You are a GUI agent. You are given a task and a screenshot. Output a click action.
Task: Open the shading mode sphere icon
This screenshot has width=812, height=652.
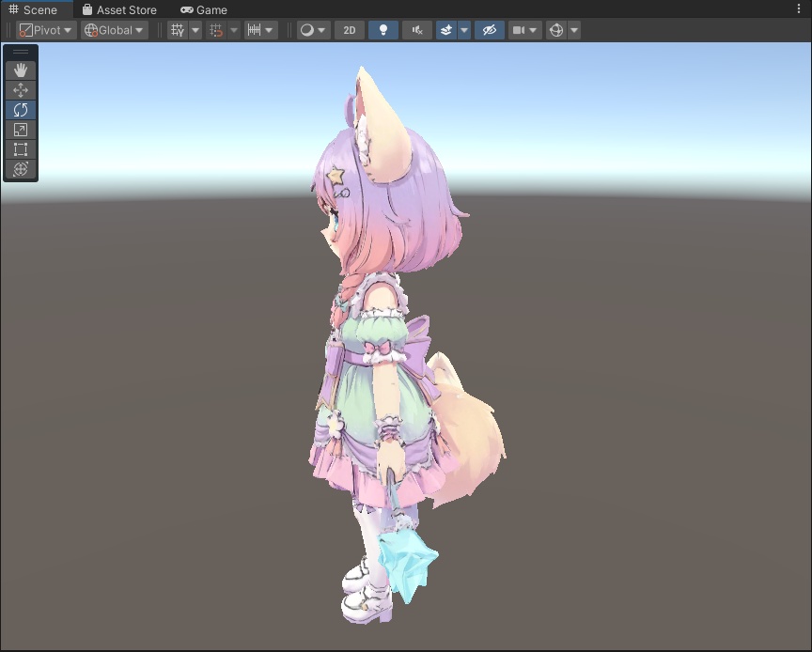point(307,30)
